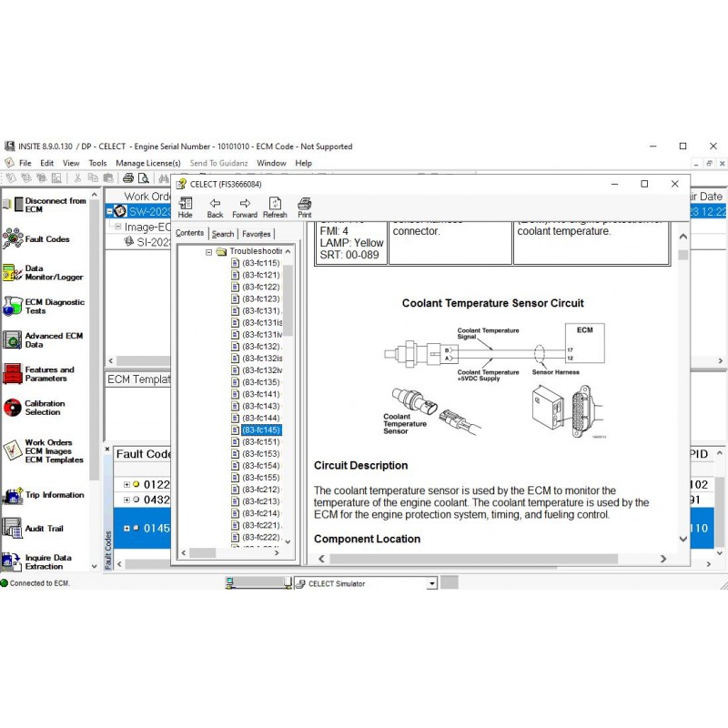The image size is (728, 728).
Task: Hide the CELECT contents pane
Action: [186, 207]
